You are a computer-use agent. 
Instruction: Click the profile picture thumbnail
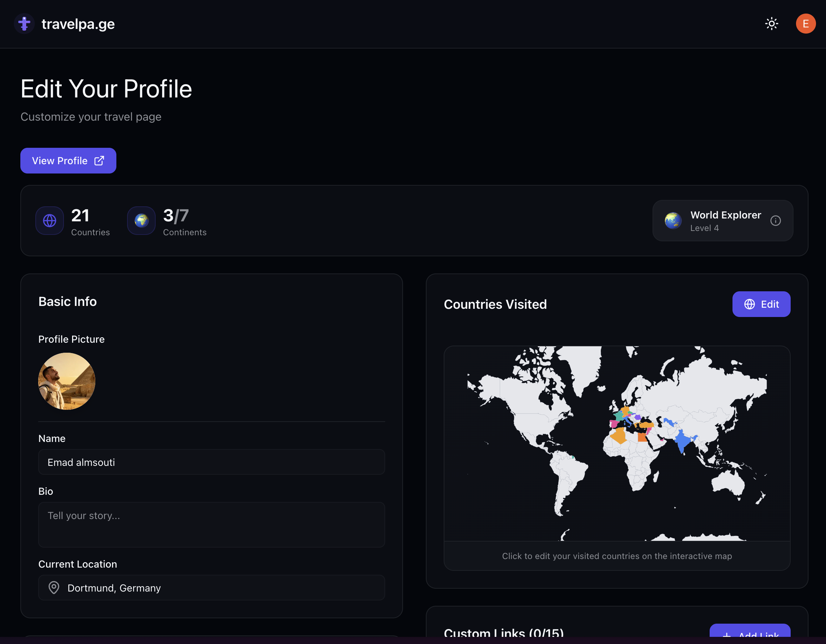click(66, 381)
